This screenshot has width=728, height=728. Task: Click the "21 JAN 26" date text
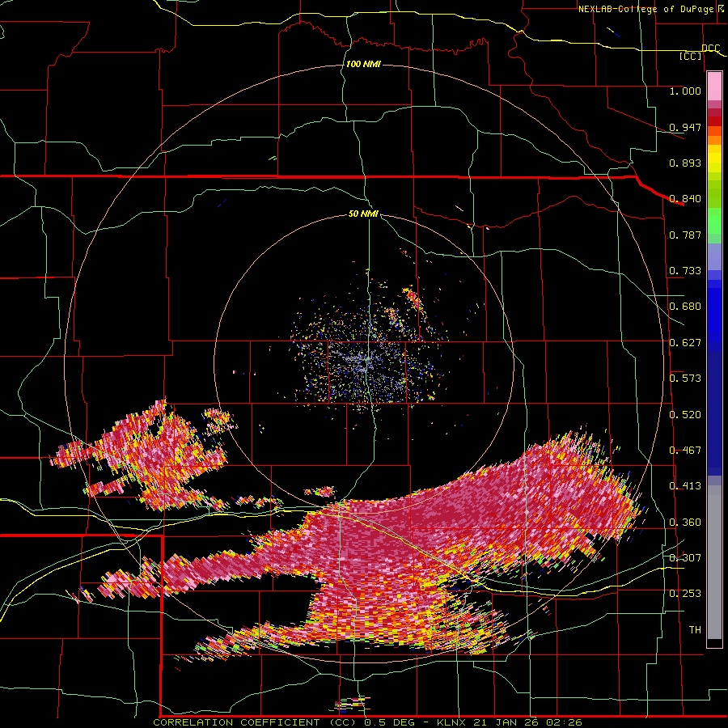507,722
